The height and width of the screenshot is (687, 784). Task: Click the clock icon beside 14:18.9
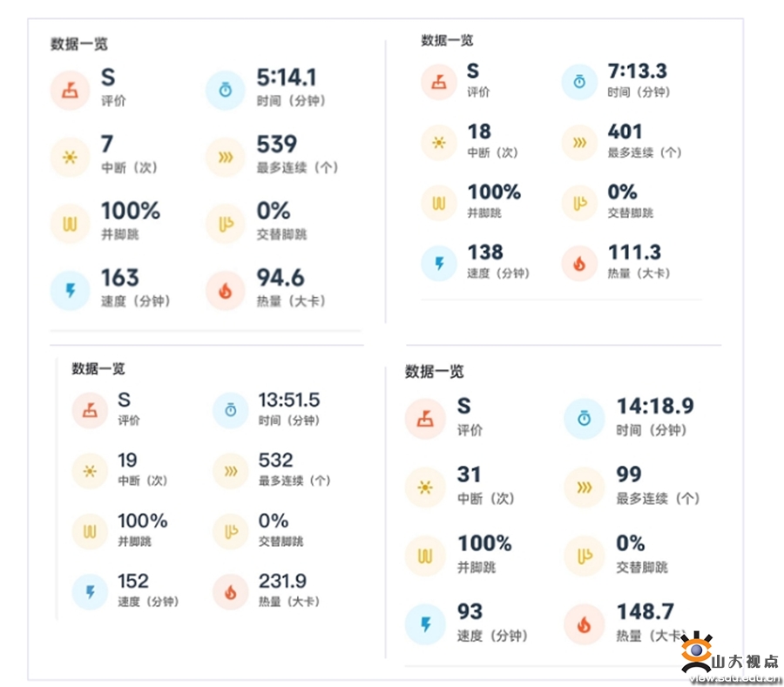coord(584,419)
